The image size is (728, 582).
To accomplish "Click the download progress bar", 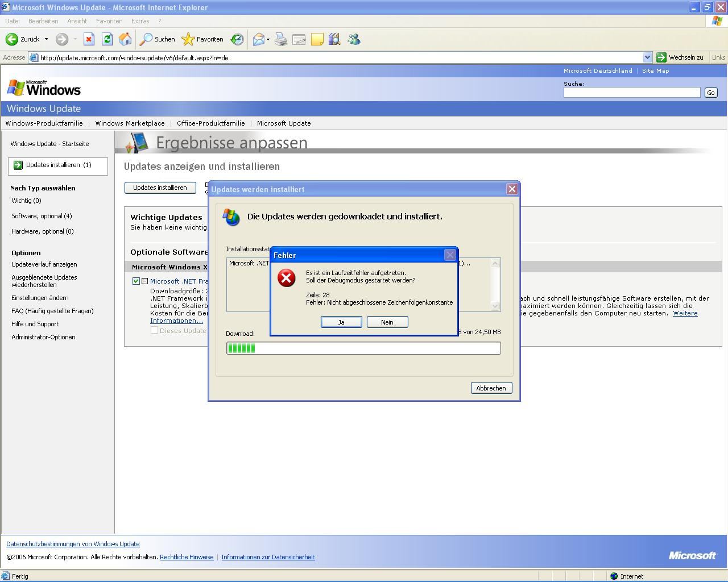I will pos(363,348).
